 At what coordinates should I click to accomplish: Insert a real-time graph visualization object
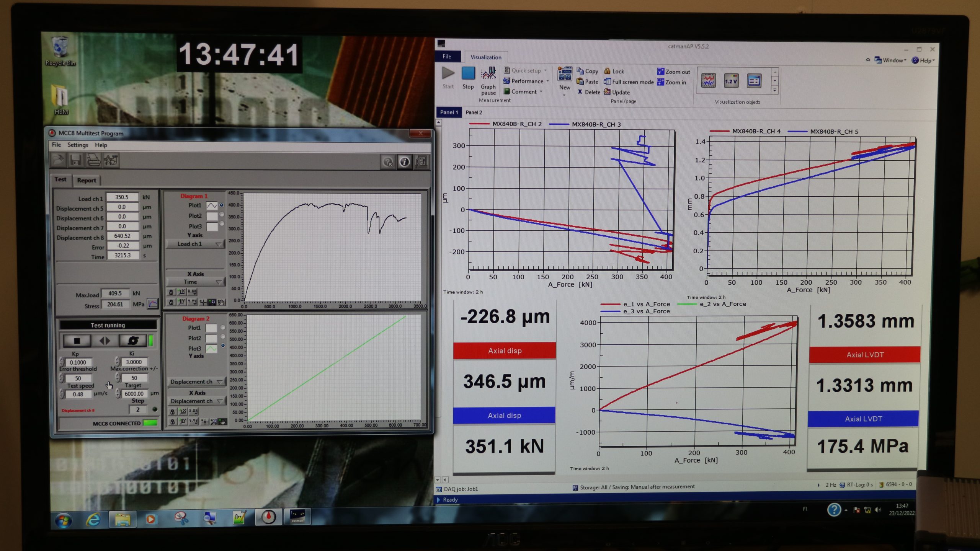pos(708,81)
